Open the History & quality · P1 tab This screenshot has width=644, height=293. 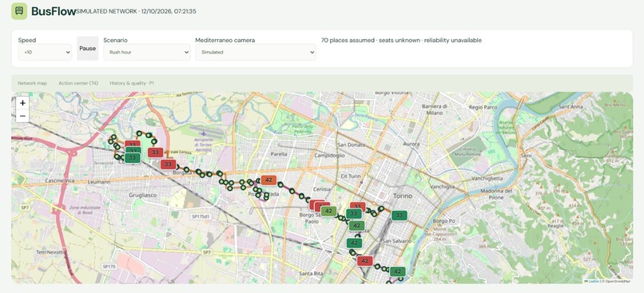click(132, 83)
